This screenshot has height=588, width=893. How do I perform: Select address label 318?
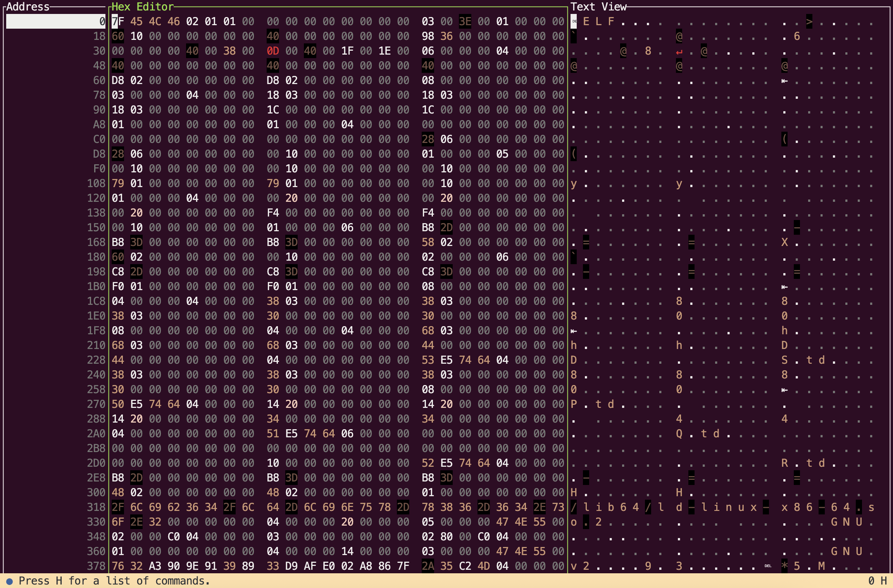96,507
